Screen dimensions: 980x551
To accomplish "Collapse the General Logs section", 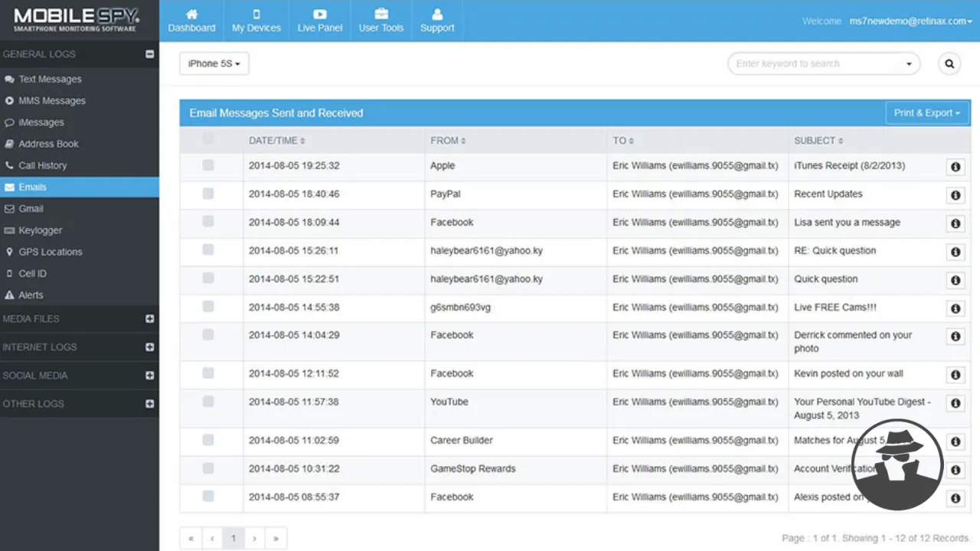I will pos(150,54).
